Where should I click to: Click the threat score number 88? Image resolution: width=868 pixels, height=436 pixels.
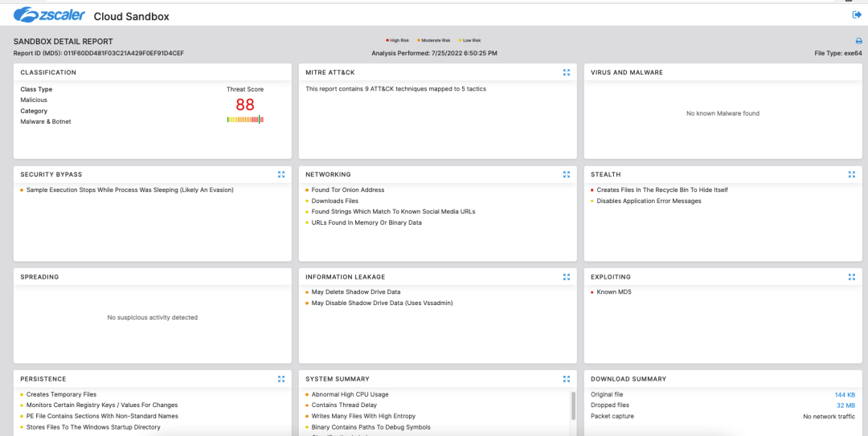[245, 104]
